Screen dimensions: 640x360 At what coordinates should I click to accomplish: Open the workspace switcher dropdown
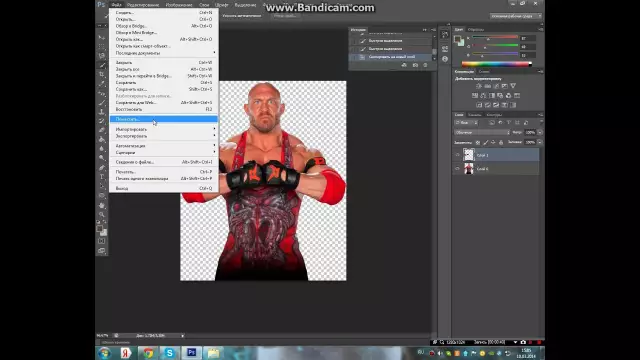516,16
